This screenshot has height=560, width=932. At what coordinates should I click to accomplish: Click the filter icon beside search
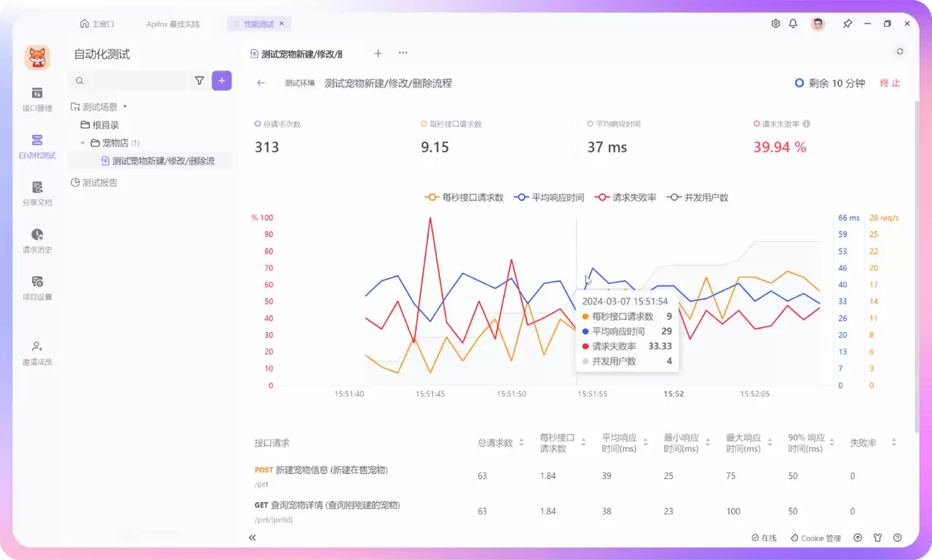200,81
